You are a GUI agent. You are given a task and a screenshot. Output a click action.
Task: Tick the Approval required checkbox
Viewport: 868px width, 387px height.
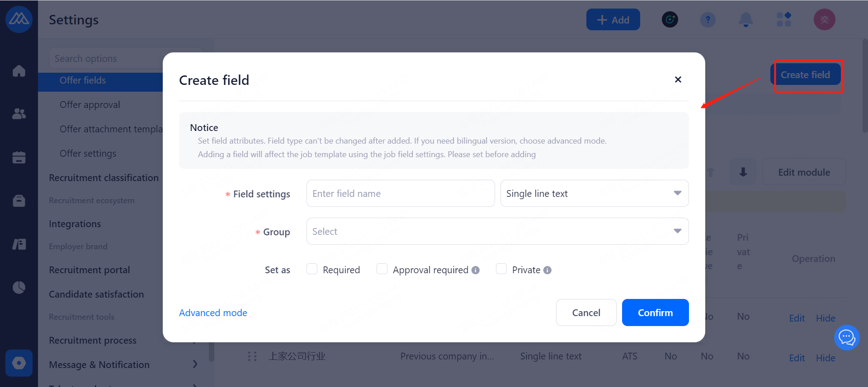[382, 269]
